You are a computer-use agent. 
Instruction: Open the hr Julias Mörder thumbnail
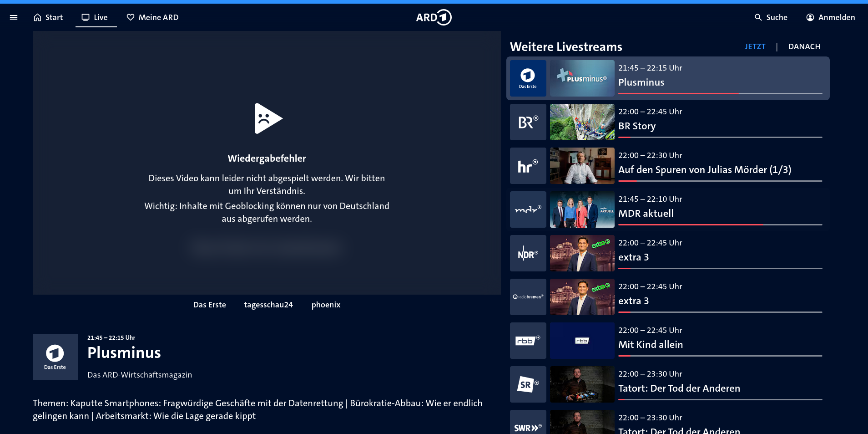point(582,166)
